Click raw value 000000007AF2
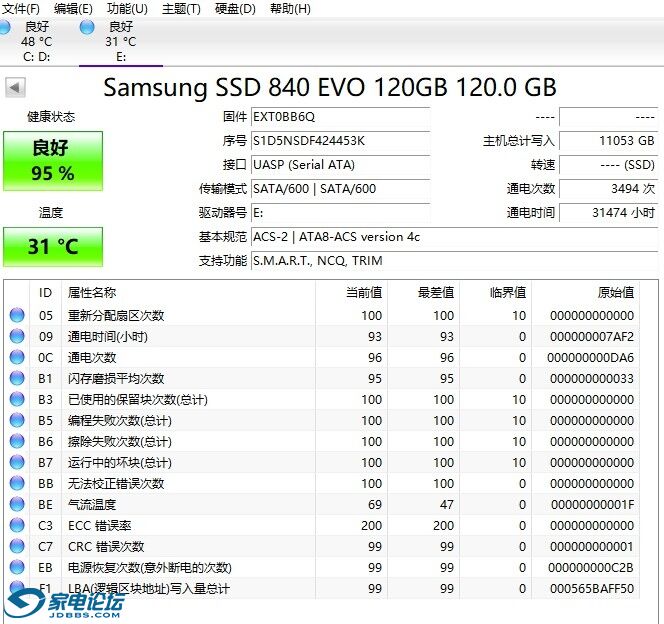 point(592,337)
